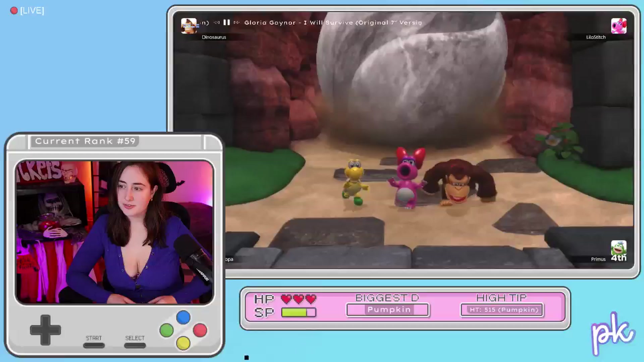Click the 'Pumpkin' Biggest D box
Image resolution: width=644 pixels, height=362 pixels.
(388, 310)
